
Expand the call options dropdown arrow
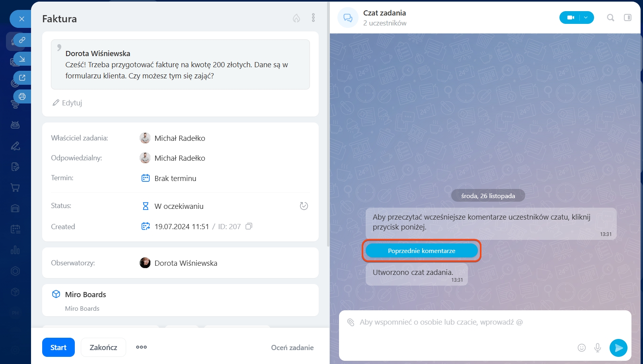tap(586, 18)
